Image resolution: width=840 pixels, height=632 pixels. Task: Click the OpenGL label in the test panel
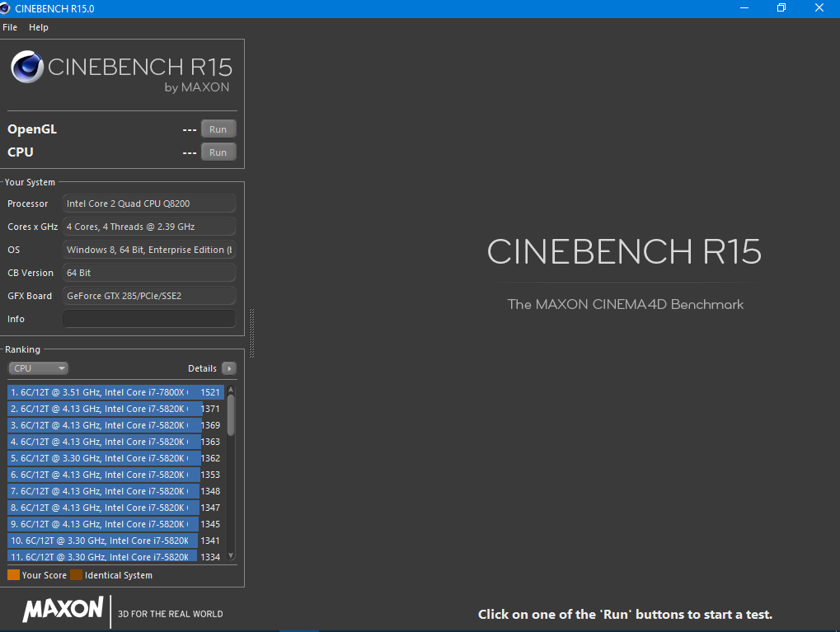[x=32, y=129]
